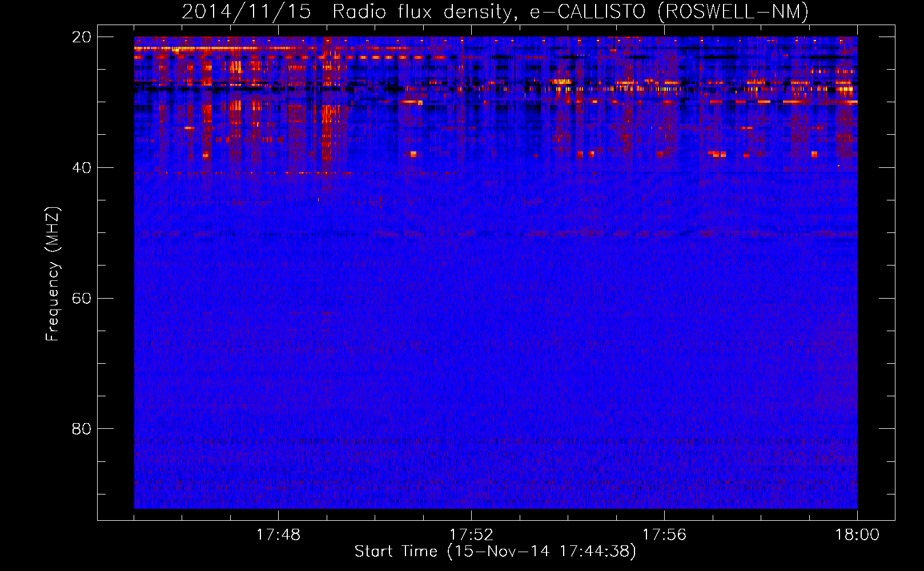Viewport: 924px width, 571px height.
Task: Click the plot title "2014/11/15 Radio flux density, e-CALLISTO (ROSWELL-NM)"
Action: [495, 12]
